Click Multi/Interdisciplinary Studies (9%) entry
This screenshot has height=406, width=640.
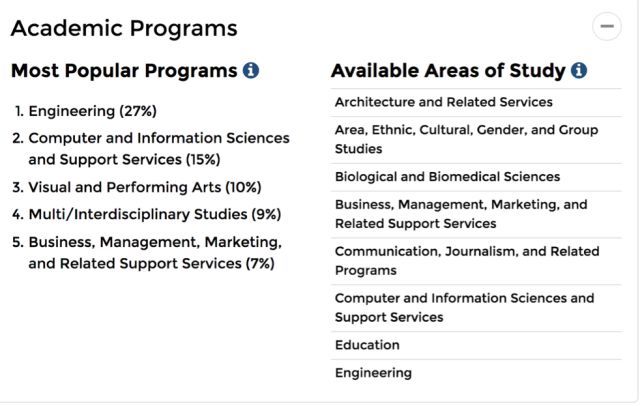pyautogui.click(x=154, y=214)
